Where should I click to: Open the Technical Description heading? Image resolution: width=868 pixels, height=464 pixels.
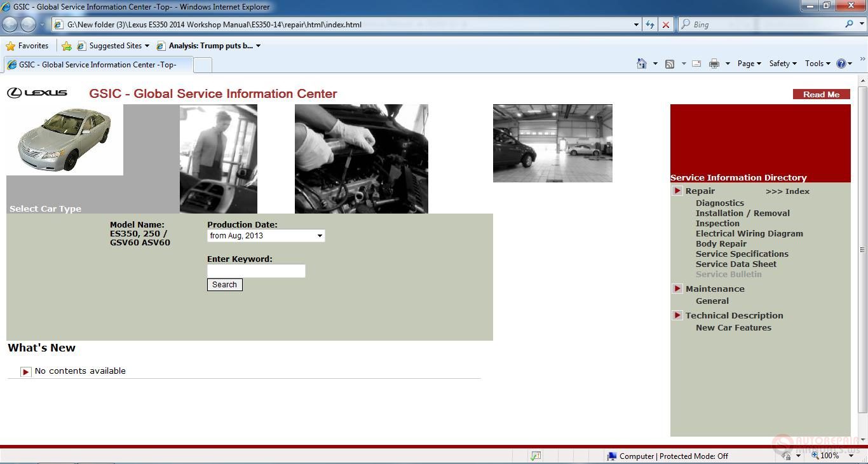(734, 316)
